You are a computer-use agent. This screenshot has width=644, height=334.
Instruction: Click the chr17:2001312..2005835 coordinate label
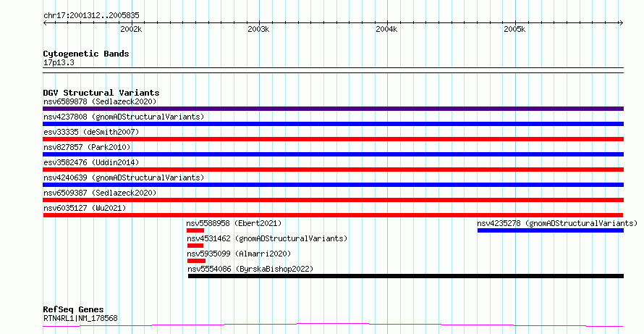[91, 16]
